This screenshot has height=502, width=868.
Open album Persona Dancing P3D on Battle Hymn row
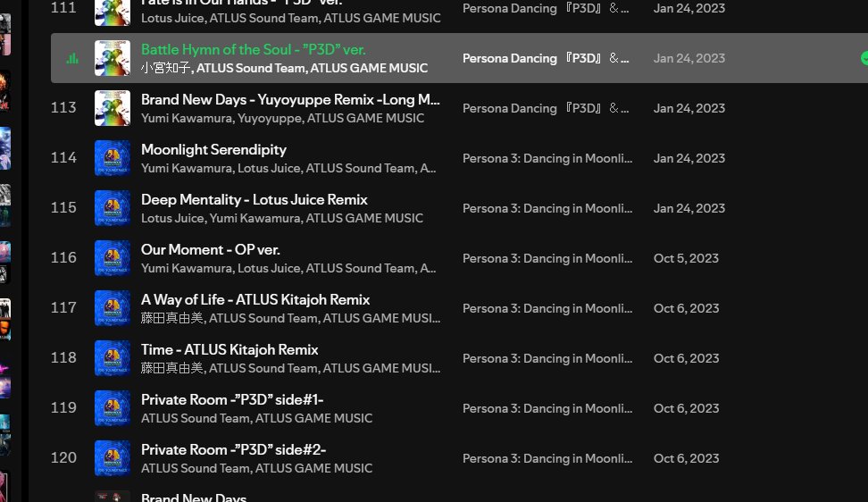click(546, 58)
